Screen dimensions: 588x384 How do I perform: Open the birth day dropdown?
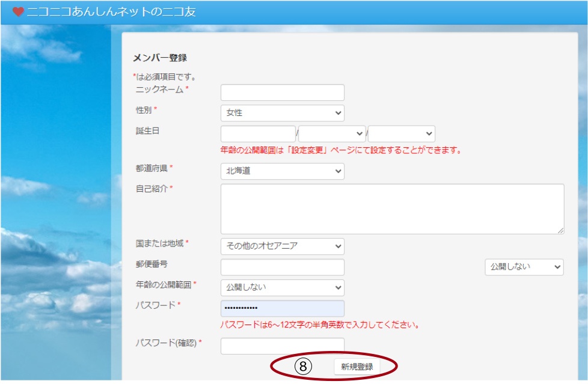coord(402,134)
